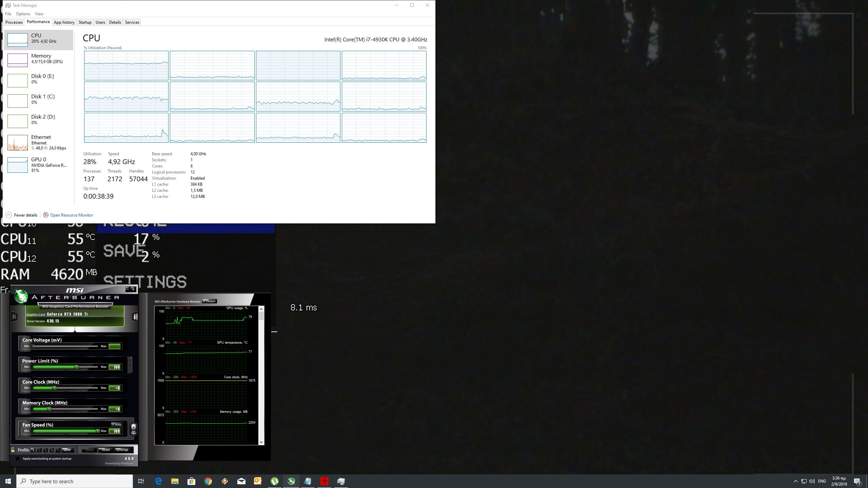Click the Afterburner Settings button

click(122, 450)
